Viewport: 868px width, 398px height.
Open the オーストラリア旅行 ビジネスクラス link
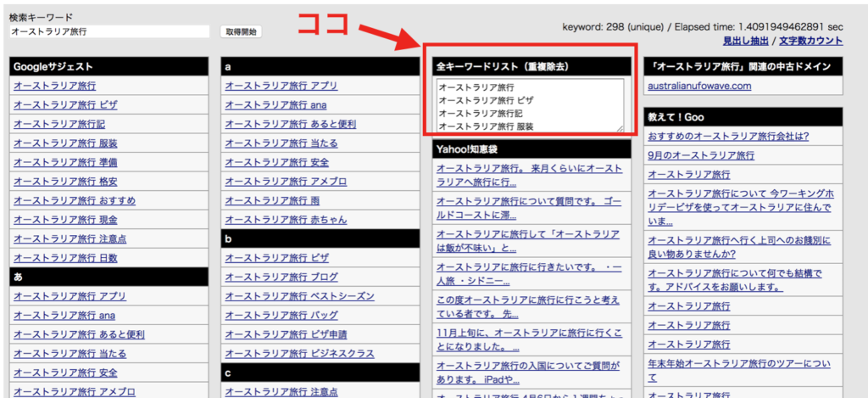299,354
